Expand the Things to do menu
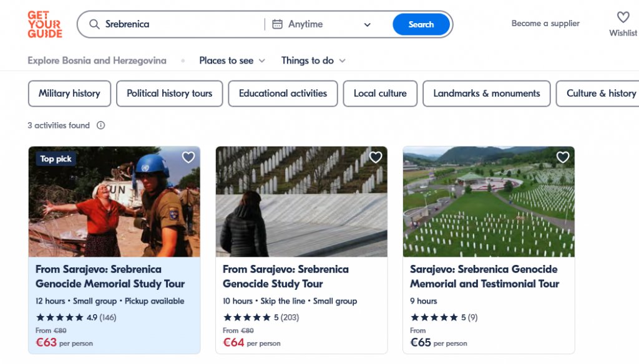The image size is (639, 364). coord(313,60)
